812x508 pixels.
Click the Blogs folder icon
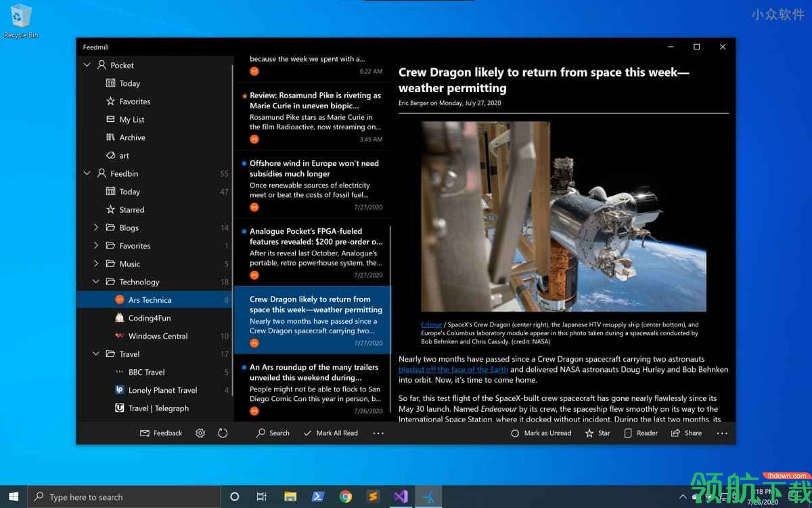click(110, 228)
